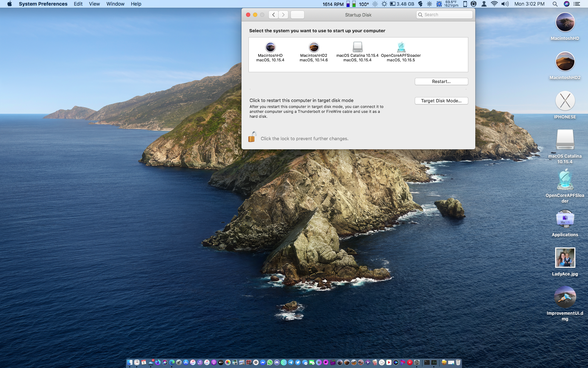
Task: Go forward in System Preferences
Action: click(x=283, y=15)
